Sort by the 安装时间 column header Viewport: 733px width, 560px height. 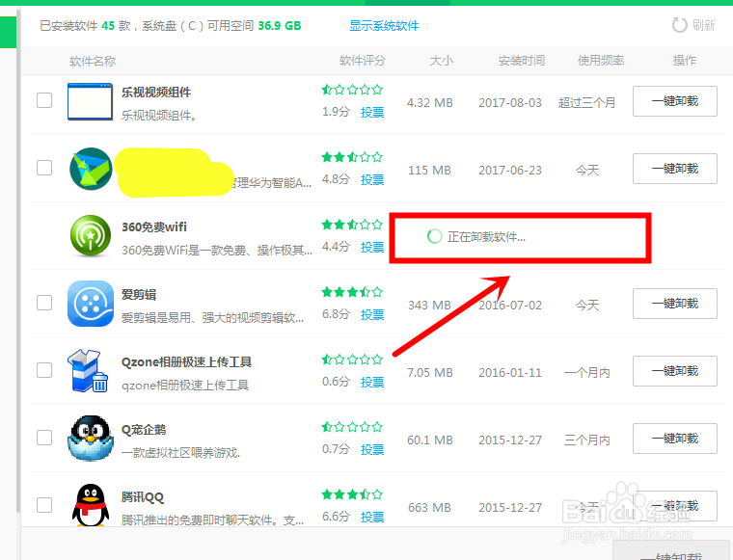pyautogui.click(x=521, y=61)
